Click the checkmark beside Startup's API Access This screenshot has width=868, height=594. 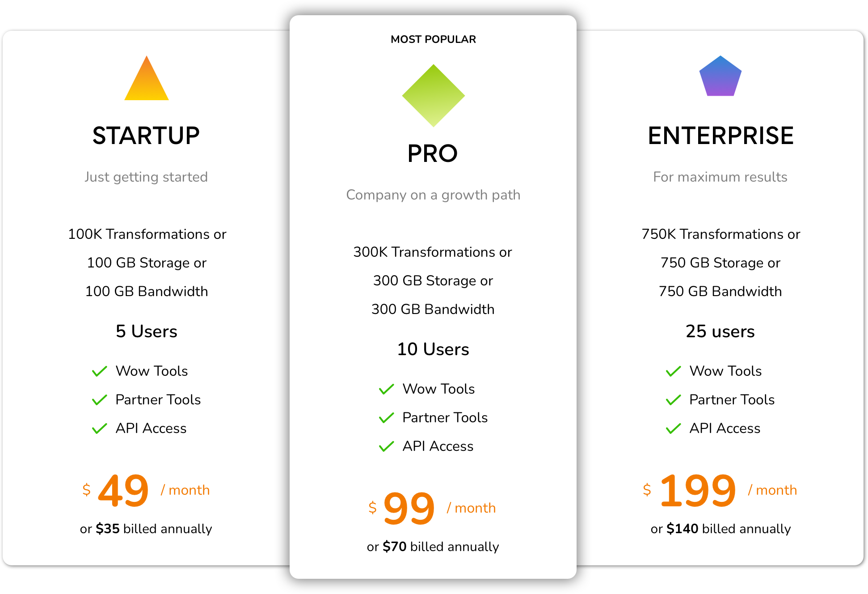click(x=99, y=429)
